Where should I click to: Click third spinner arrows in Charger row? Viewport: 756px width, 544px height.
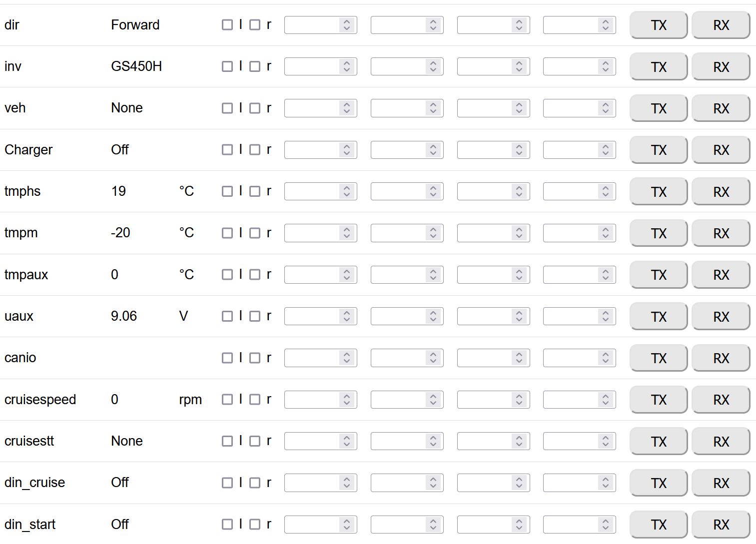click(x=519, y=150)
